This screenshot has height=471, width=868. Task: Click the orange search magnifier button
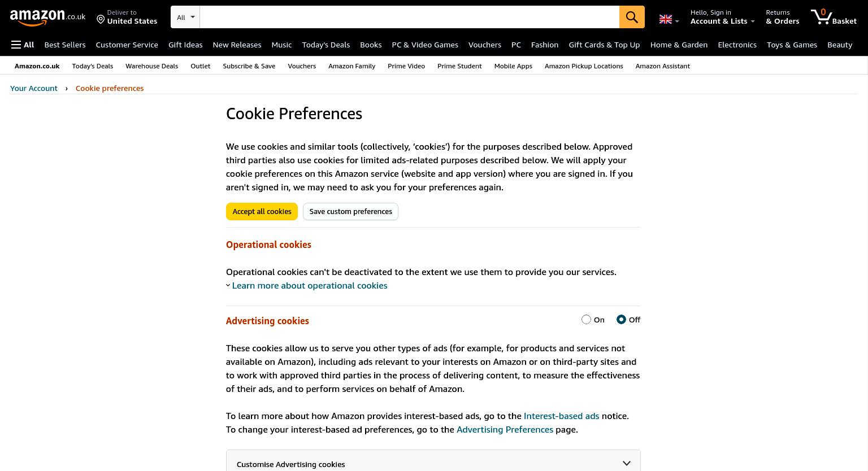632,17
